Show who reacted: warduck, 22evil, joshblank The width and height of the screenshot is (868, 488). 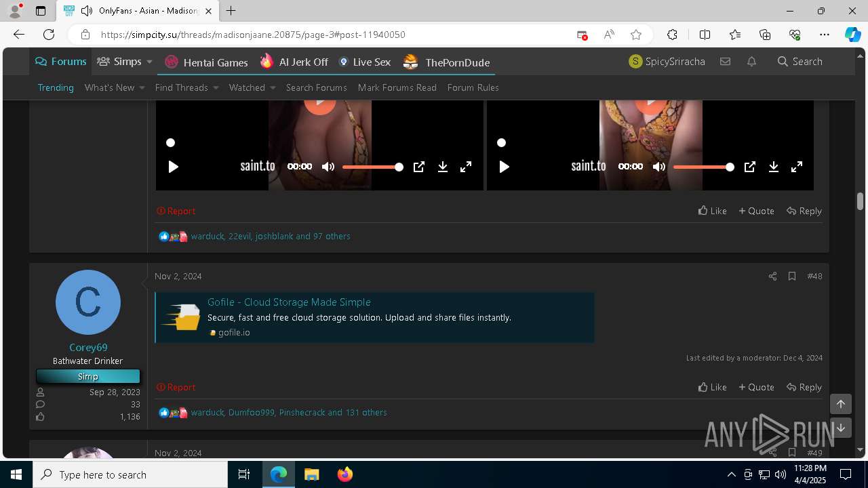click(271, 236)
